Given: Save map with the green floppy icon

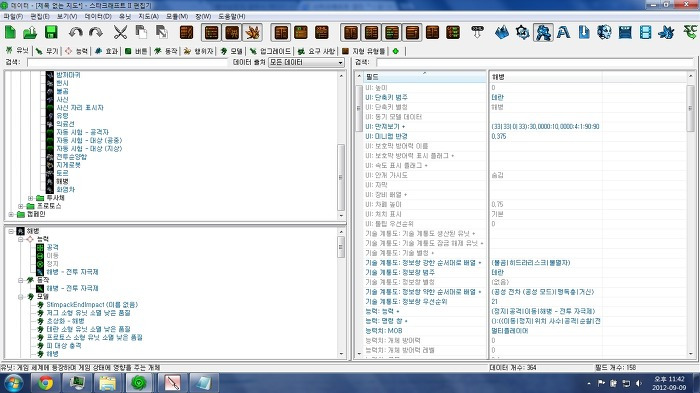Looking at the screenshot, I should pyautogui.click(x=51, y=33).
